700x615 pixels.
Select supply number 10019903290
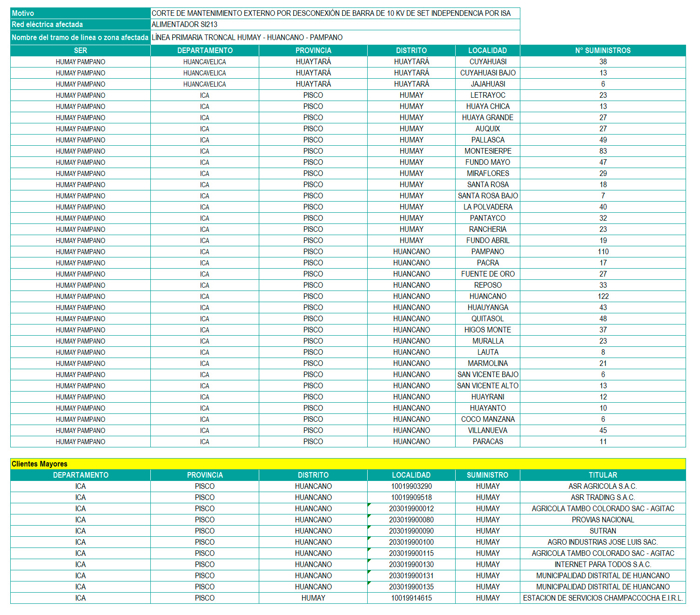[411, 487]
